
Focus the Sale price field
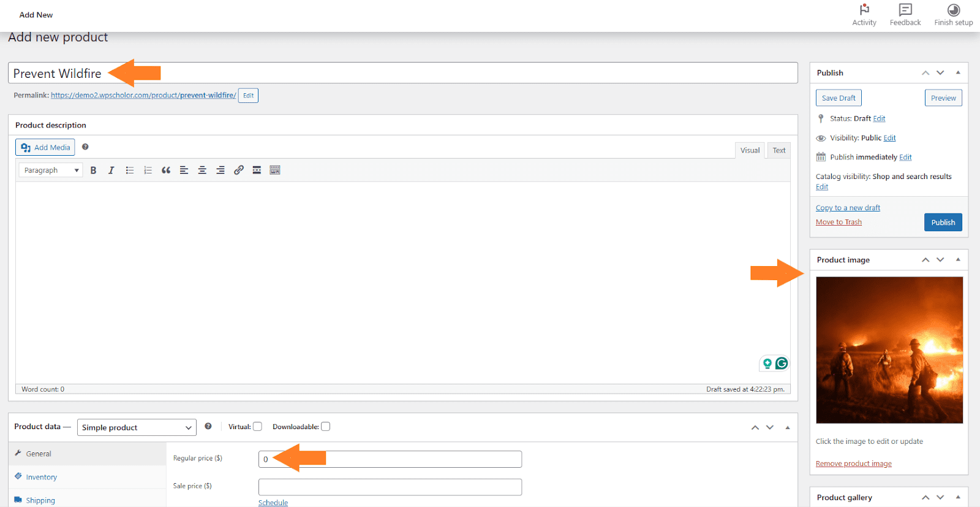tap(390, 487)
